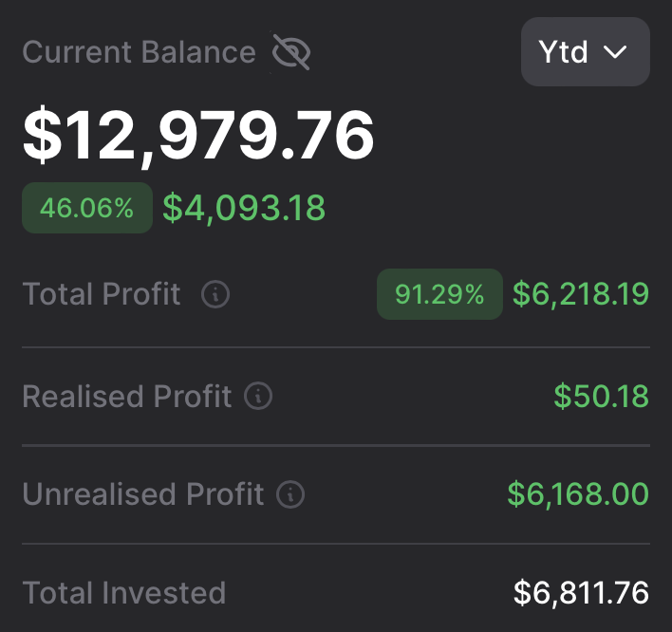Click the info icon beside Realised Profit

tap(258, 396)
